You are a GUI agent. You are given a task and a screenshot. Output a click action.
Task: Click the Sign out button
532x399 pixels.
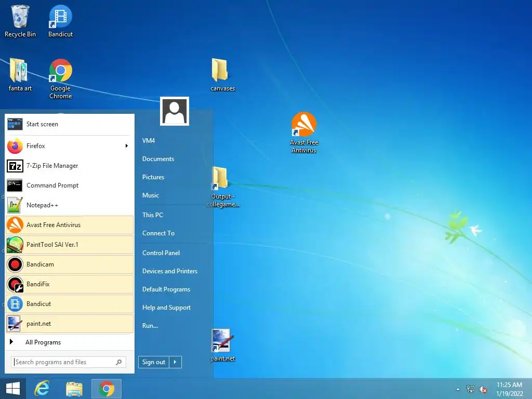(154, 362)
